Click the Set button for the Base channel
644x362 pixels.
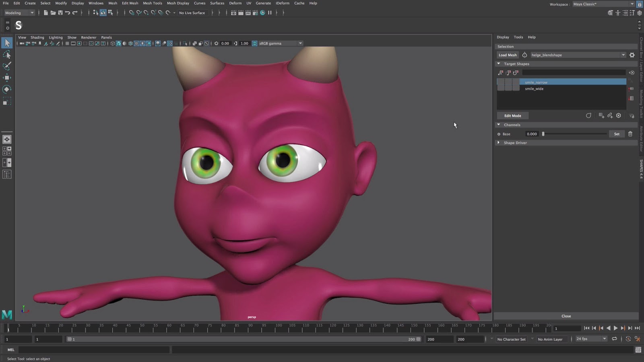point(617,134)
